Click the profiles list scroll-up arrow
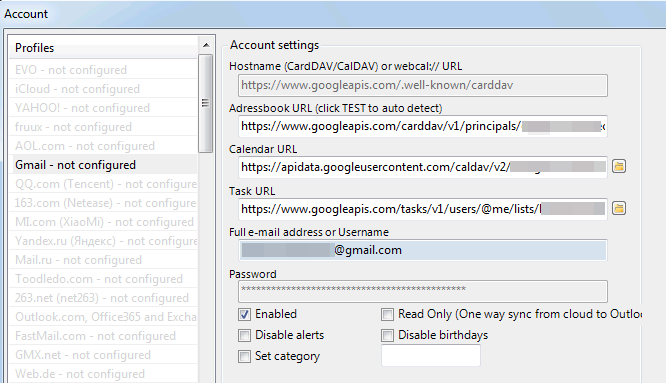 pos(206,45)
